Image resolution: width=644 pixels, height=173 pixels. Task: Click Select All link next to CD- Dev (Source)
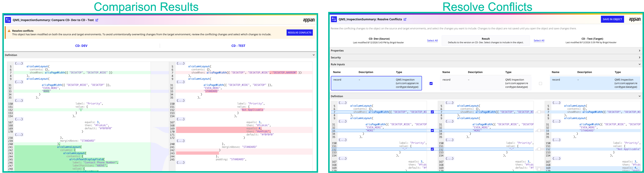pos(432,41)
